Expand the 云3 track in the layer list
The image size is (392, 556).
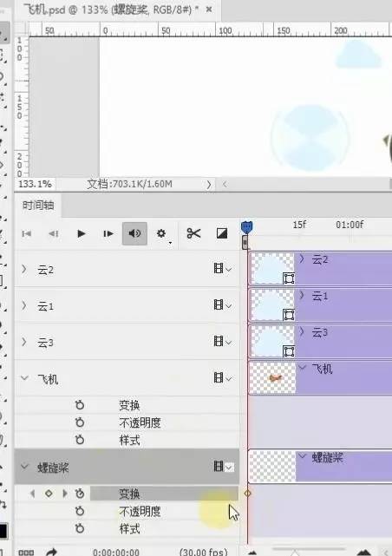[24, 342]
